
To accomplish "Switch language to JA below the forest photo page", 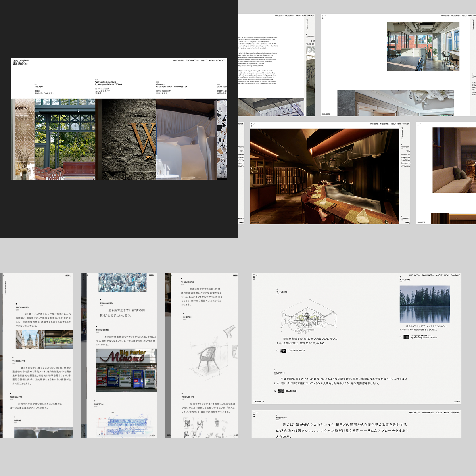I will tap(455, 401).
